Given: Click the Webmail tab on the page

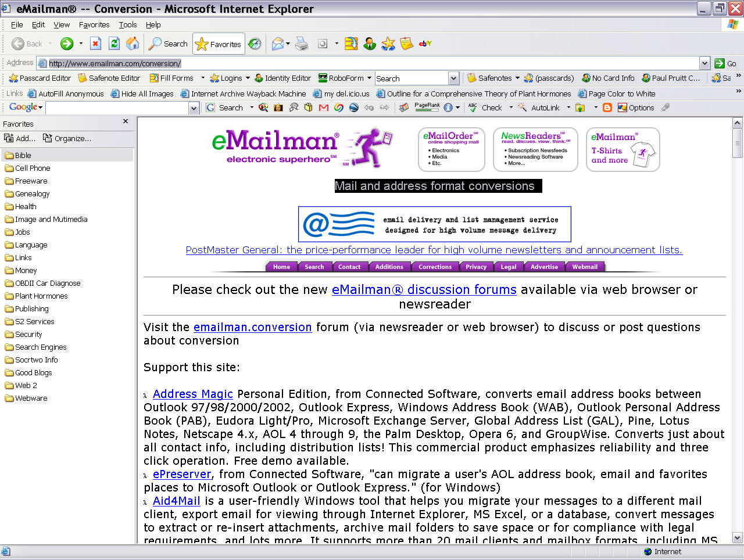Looking at the screenshot, I should (585, 267).
